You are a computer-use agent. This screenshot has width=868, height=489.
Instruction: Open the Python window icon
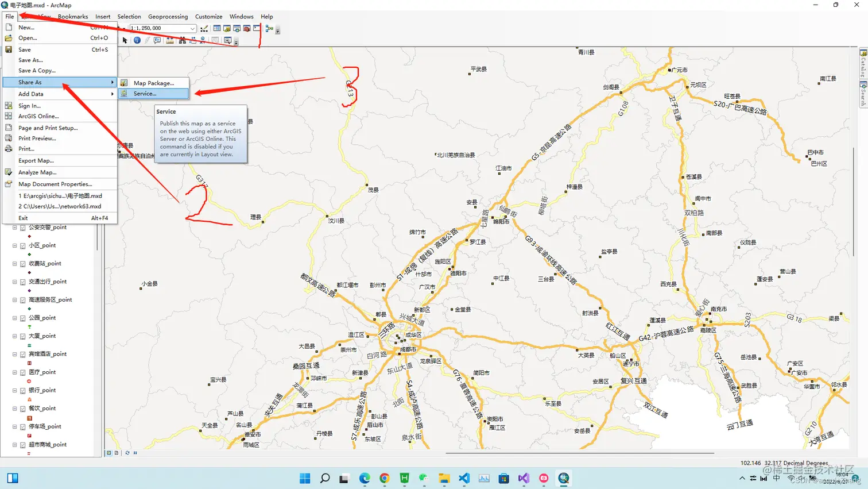point(257,28)
